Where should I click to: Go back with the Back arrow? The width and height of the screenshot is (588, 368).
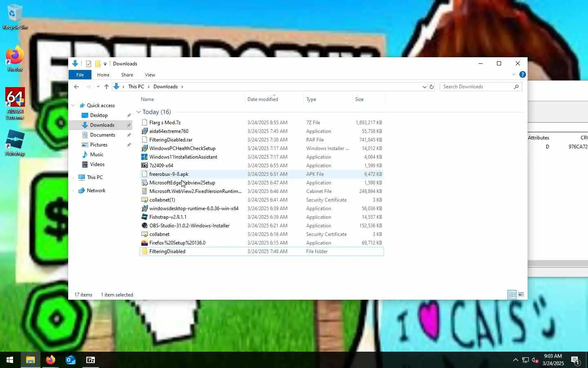click(76, 87)
